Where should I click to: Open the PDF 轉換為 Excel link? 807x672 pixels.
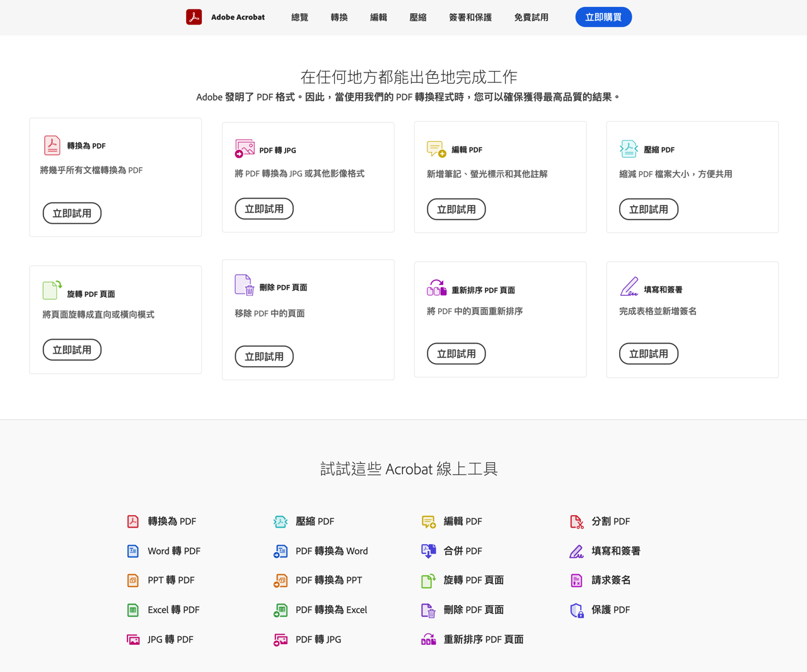click(x=331, y=610)
